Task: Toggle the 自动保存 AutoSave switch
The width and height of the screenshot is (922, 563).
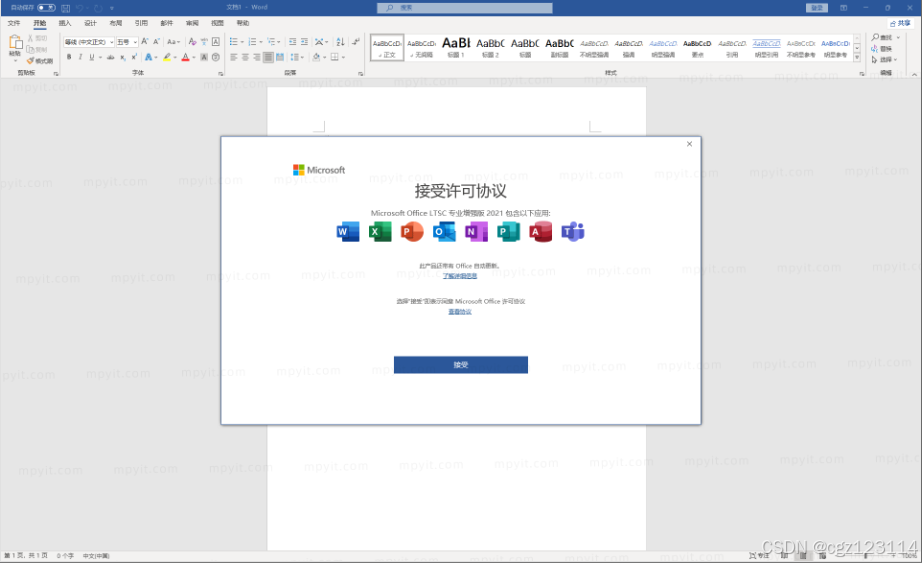Action: coord(46,8)
